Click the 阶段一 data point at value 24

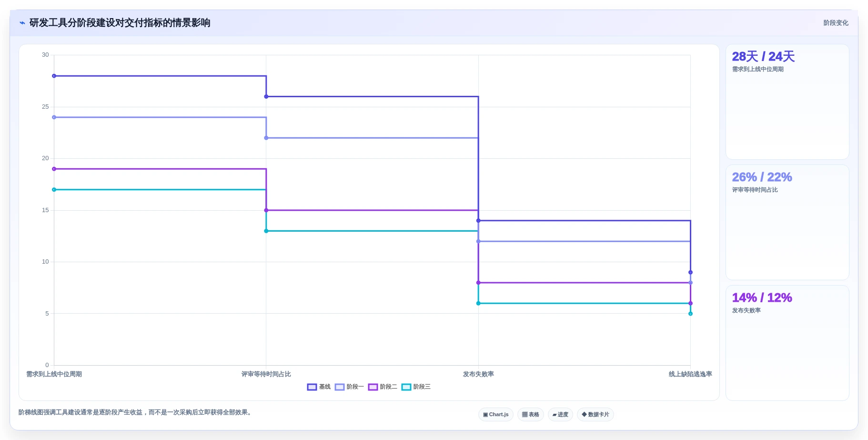54,117
